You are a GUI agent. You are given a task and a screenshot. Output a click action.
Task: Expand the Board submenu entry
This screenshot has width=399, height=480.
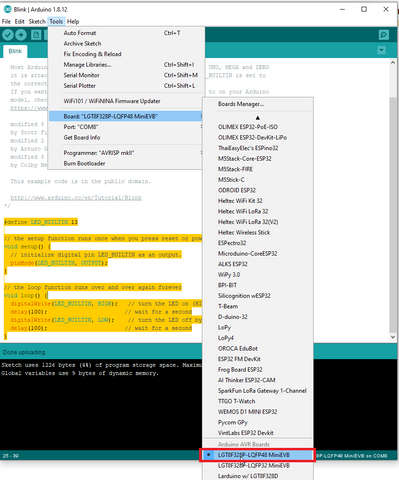tap(125, 116)
